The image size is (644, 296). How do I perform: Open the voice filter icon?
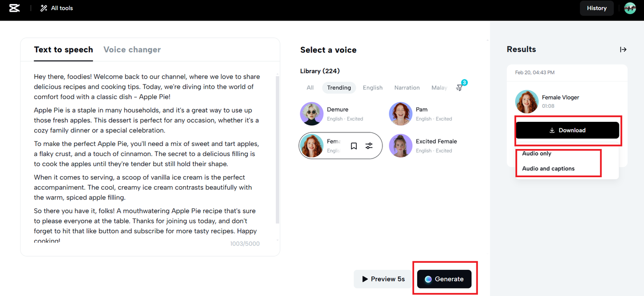coord(460,88)
